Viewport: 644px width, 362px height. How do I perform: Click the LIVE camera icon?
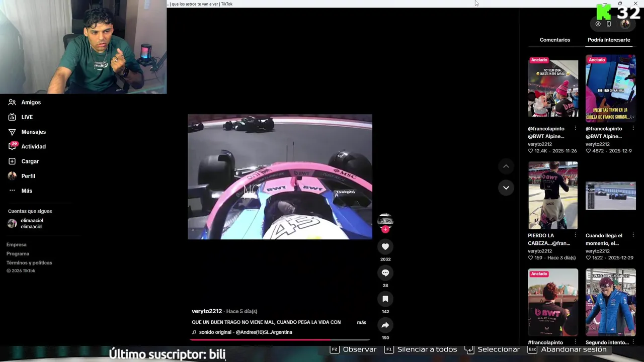pos(12,117)
